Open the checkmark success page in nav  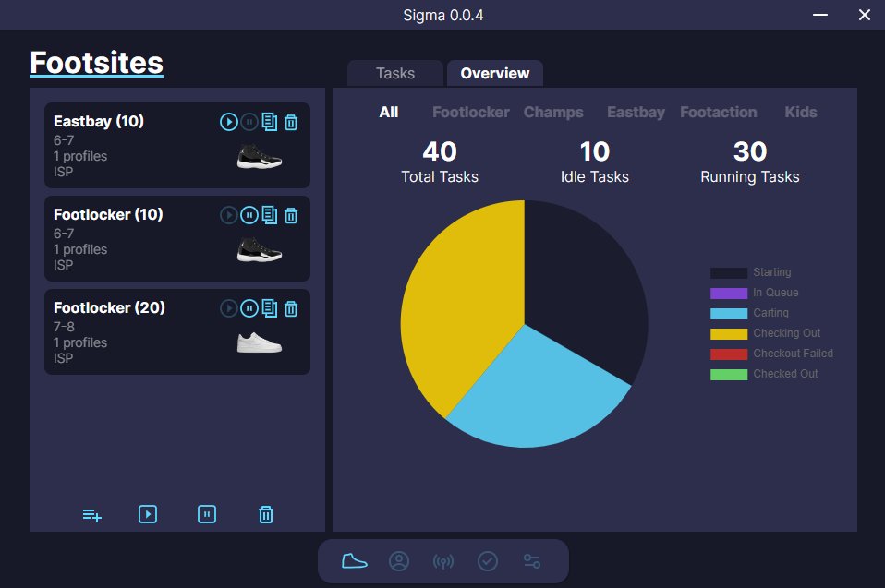point(488,561)
